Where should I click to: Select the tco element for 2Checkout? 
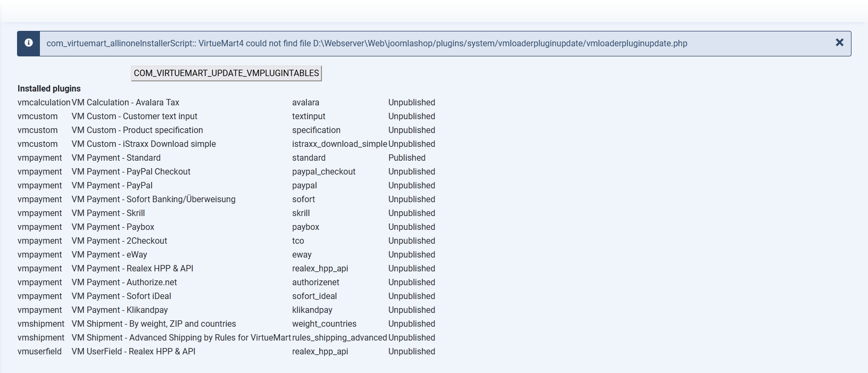click(x=298, y=241)
